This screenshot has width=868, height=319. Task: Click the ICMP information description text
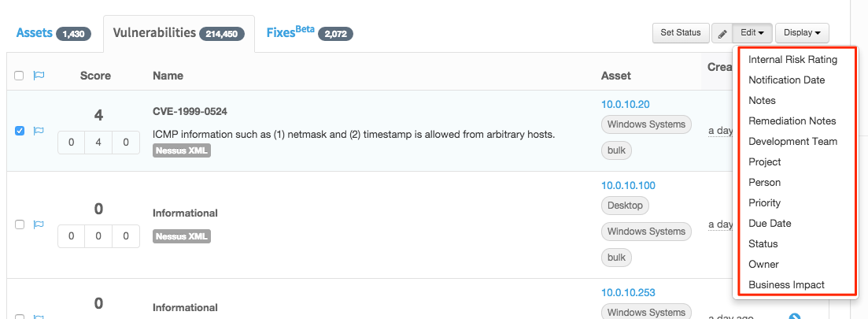[x=354, y=135]
